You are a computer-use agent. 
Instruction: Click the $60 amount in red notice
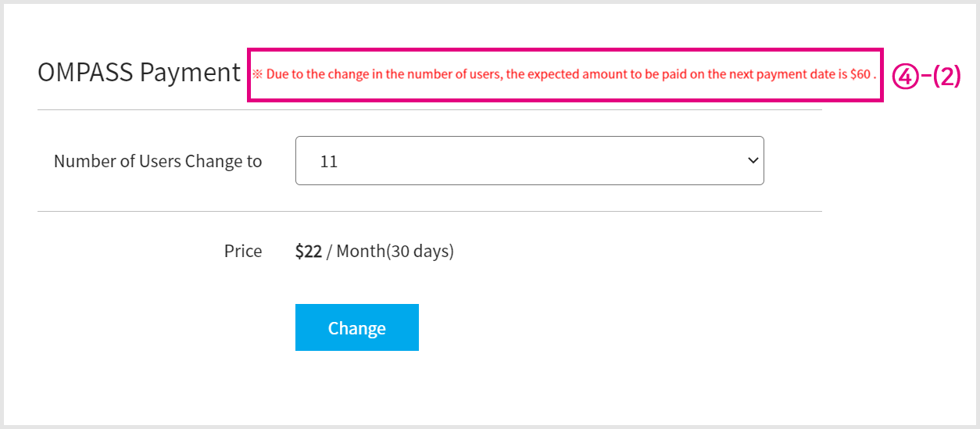860,75
